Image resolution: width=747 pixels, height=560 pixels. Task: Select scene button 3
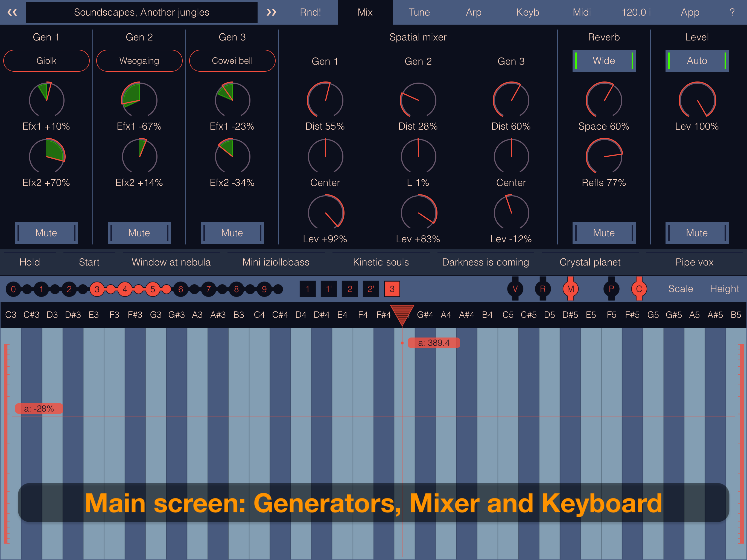point(392,289)
